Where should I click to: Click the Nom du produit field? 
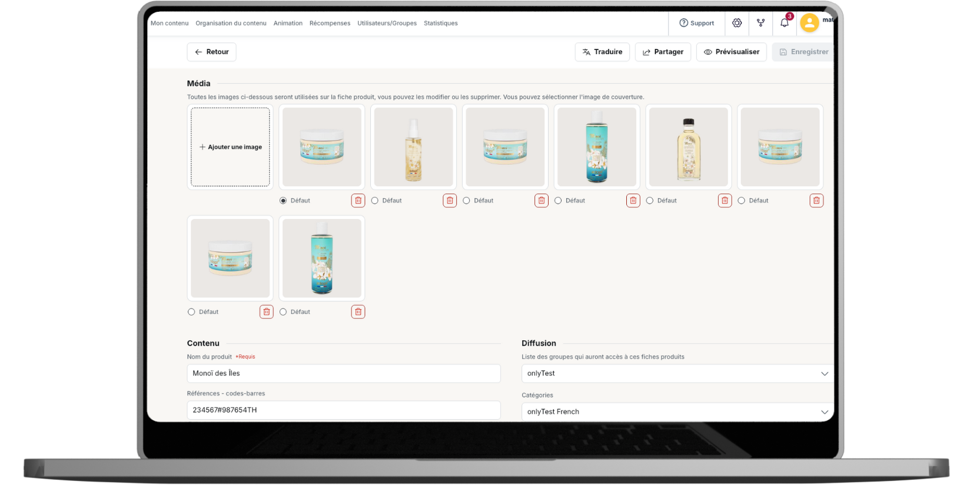point(344,374)
